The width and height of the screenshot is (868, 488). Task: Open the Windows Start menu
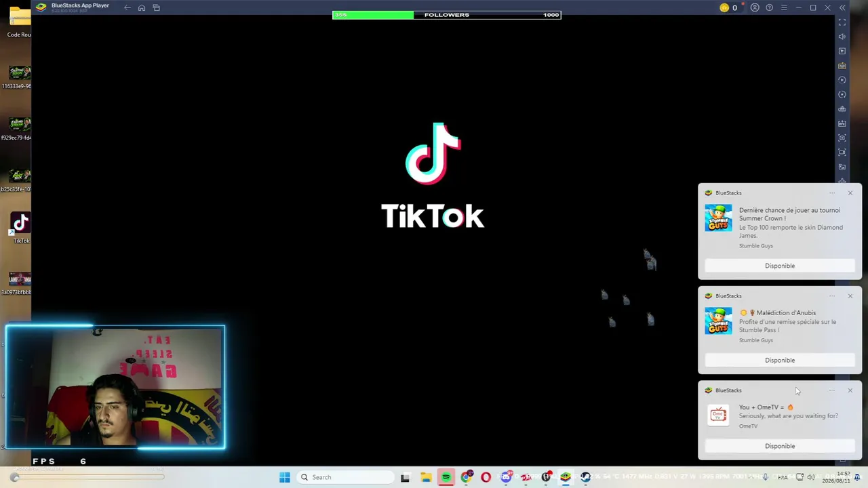click(285, 477)
